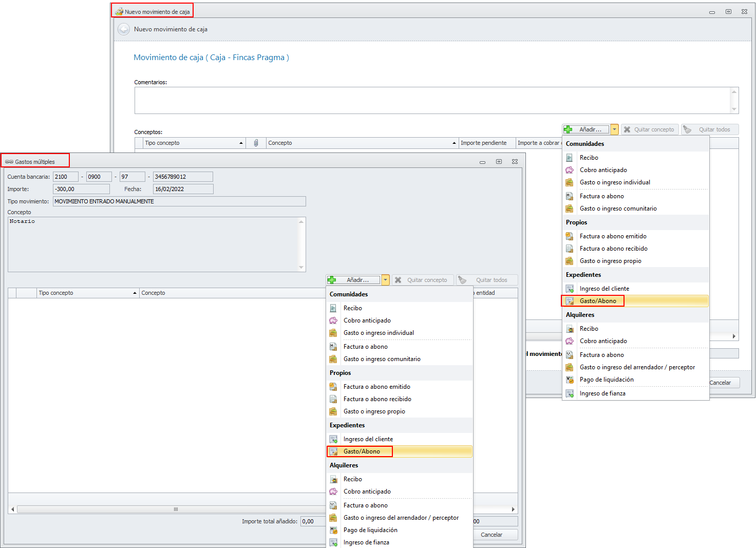Select Gasto o ingreso propio in Gastos múltiples menu
756x548 pixels.
(x=374, y=411)
